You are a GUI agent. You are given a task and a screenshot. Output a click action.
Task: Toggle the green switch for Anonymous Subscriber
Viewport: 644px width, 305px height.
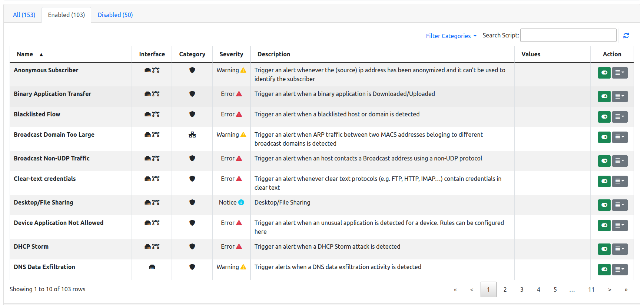[x=604, y=73]
